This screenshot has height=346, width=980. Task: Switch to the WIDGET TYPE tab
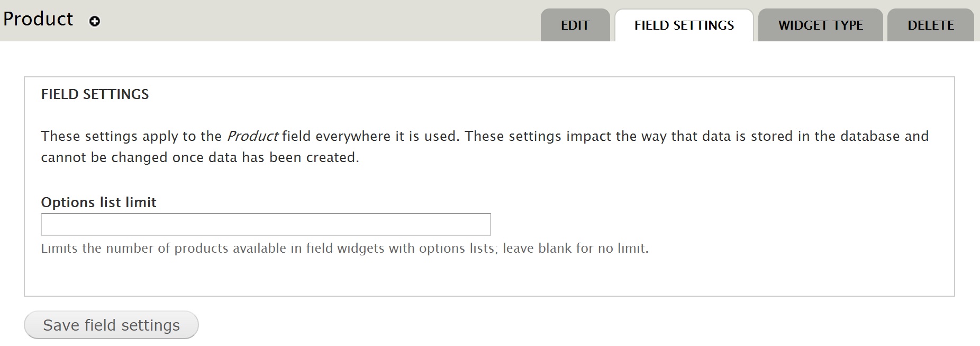[821, 25]
